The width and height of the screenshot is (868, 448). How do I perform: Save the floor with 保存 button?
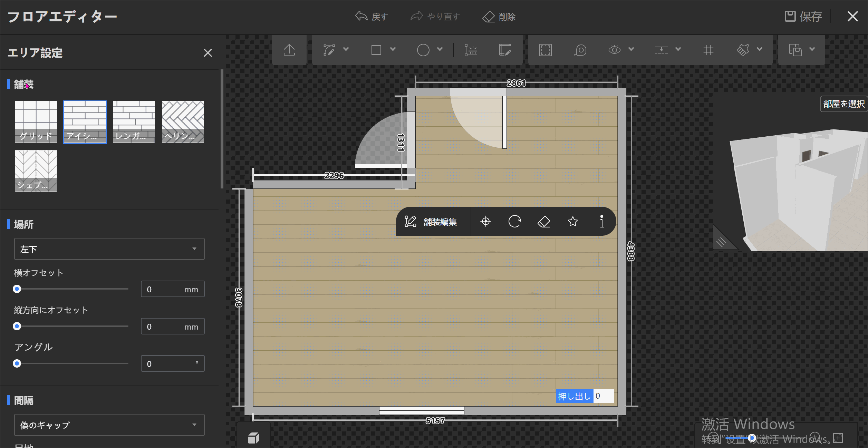[803, 16]
